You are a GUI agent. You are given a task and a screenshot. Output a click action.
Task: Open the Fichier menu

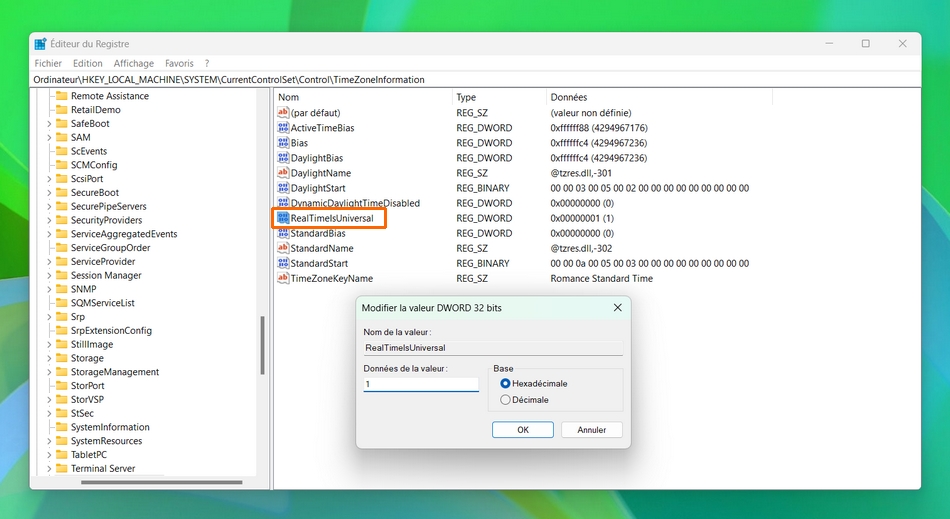[x=48, y=63]
